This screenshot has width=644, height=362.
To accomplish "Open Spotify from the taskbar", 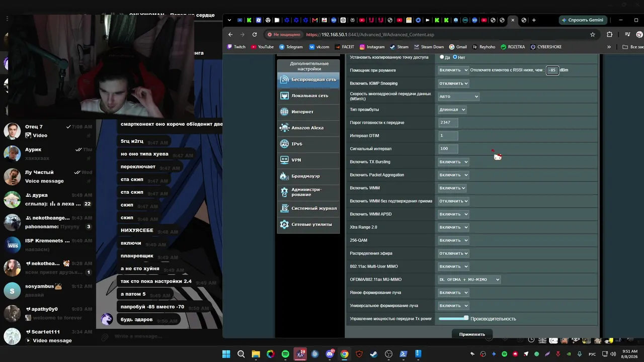I will pos(285,354).
